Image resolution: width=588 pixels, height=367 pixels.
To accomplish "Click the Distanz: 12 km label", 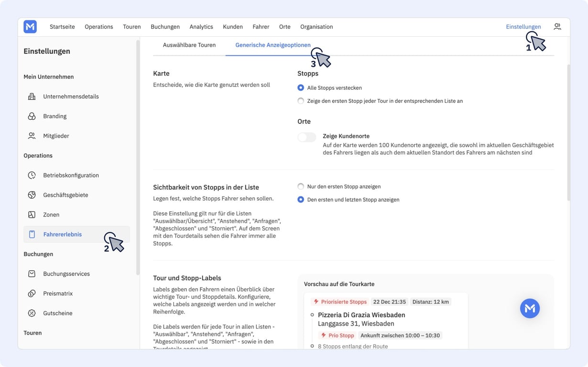I will 431,302.
